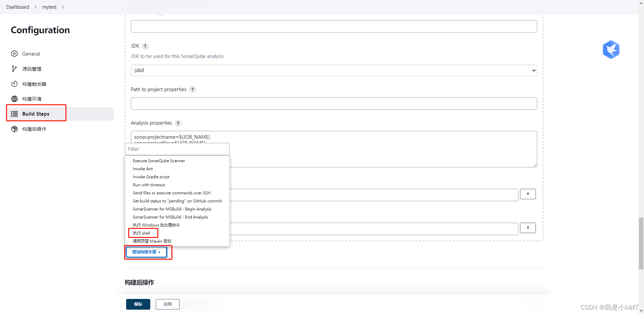Image resolution: width=644 pixels, height=314 pixels.
Task: Focus the build step Filter field
Action: click(177, 149)
